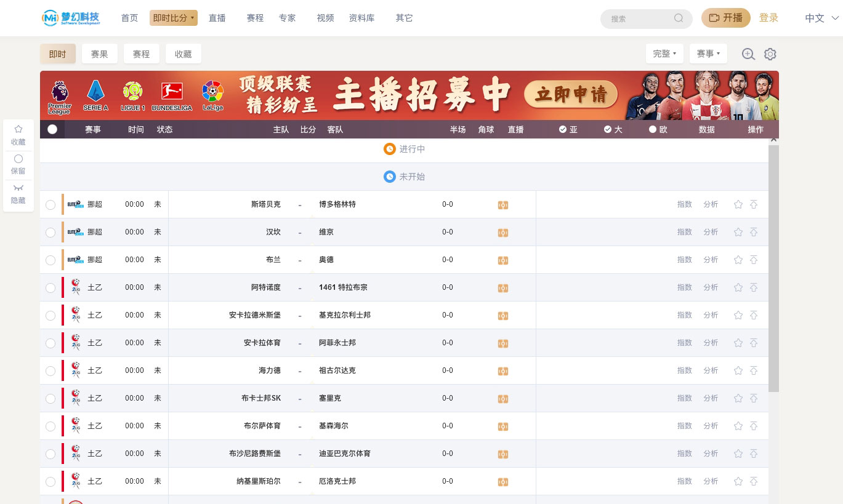Select the round radio toggle in the header row

tap(52, 129)
